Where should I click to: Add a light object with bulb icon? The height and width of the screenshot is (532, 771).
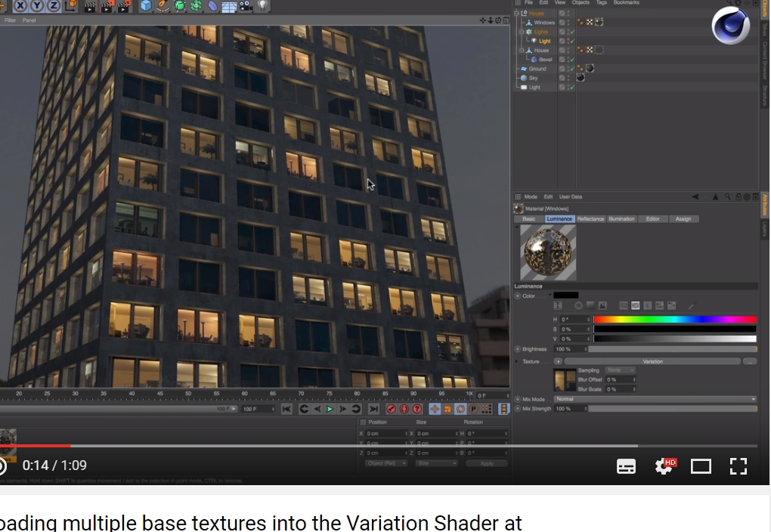point(263,6)
